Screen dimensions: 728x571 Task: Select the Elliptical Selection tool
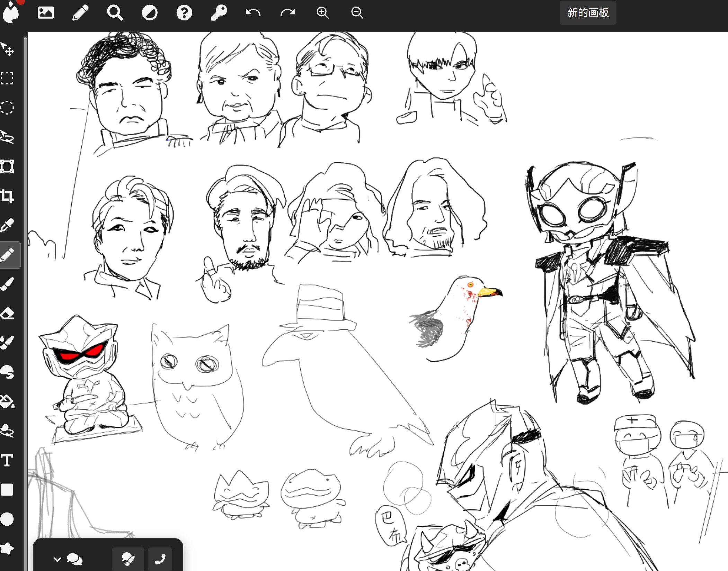click(7, 108)
